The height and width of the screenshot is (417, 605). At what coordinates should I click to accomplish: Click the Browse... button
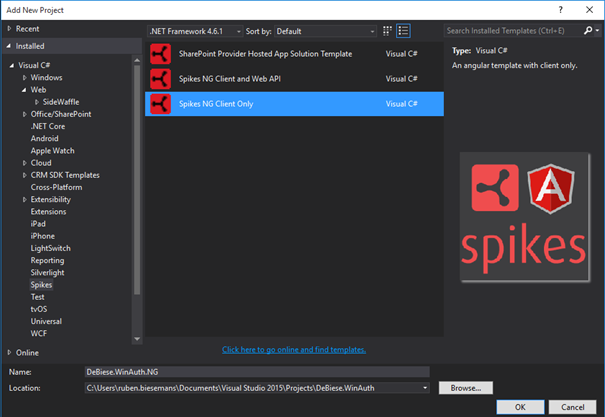(x=466, y=388)
